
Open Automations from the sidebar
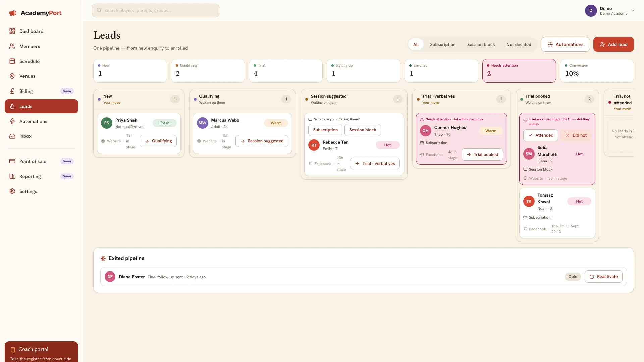pos(41,121)
